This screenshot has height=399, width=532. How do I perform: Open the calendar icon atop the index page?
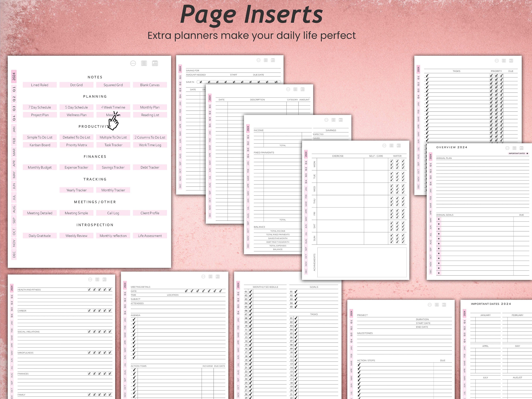click(x=155, y=63)
